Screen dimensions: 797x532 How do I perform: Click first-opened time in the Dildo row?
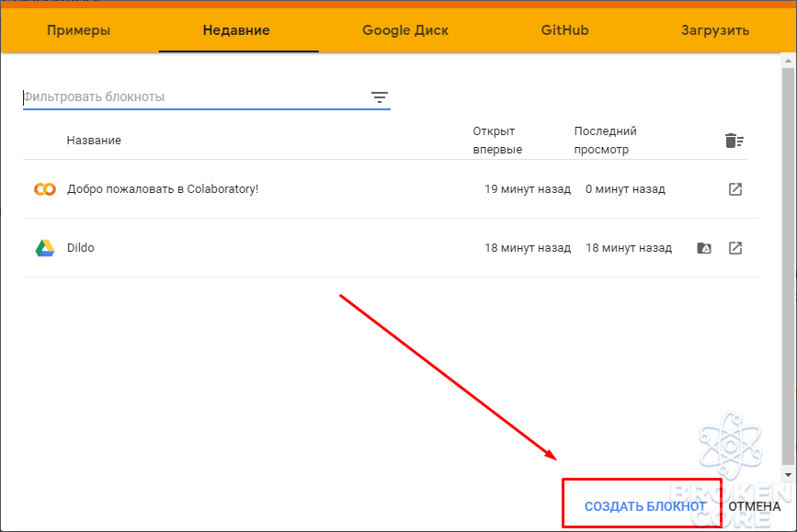coord(528,248)
